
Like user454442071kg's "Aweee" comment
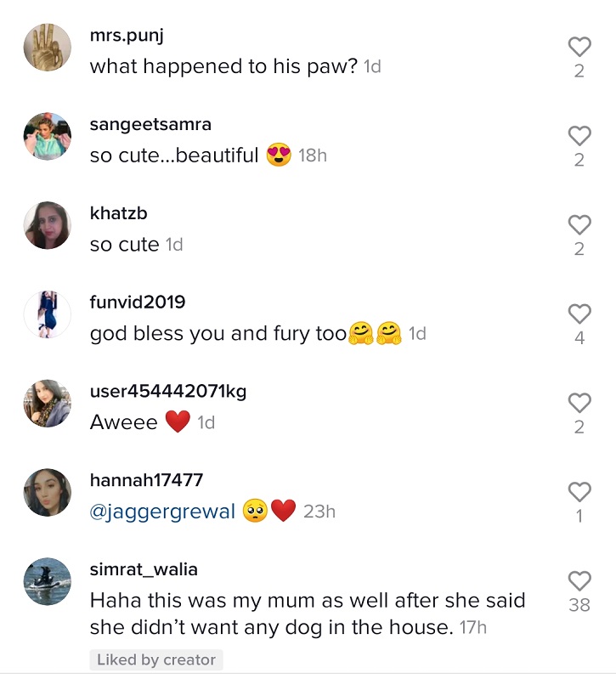point(579,403)
